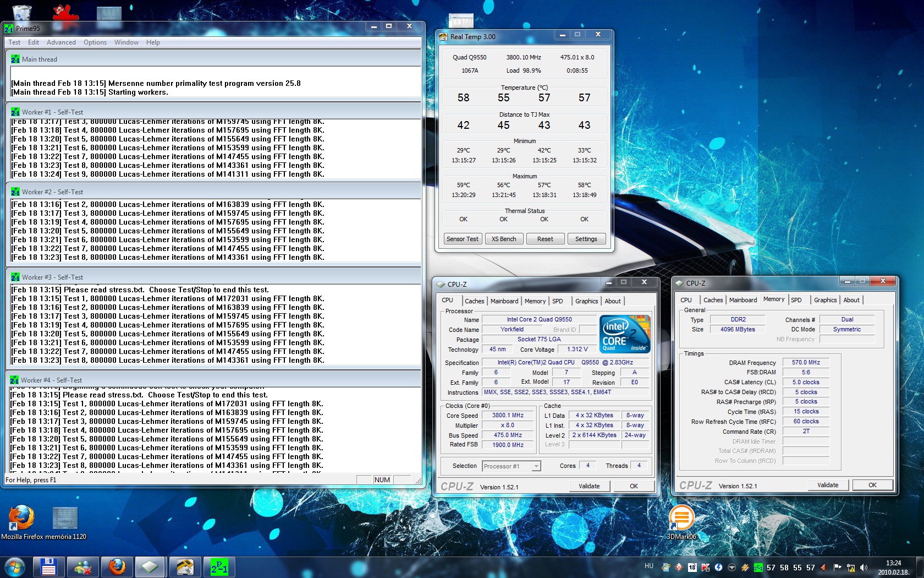Click the floppy disk taskbar icon
The width and height of the screenshot is (924, 578).
click(x=49, y=566)
